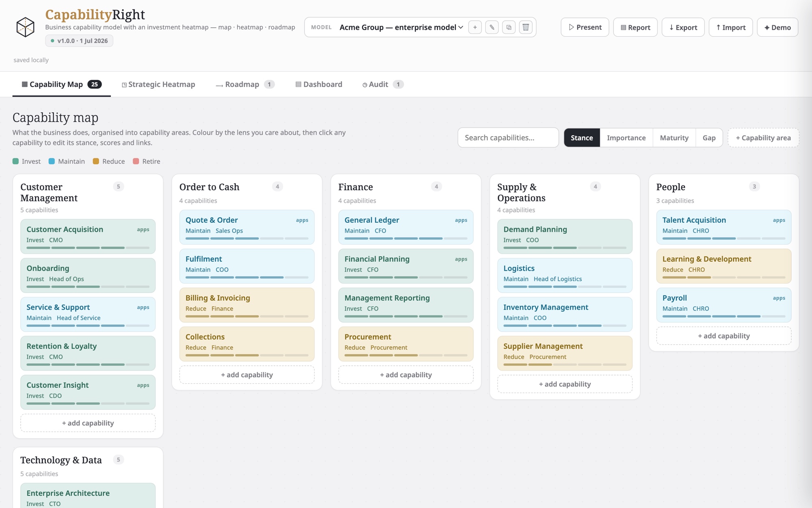Screen dimensions: 812x508
Task: Switch to the Strategic Heatmap tab
Action: pyautogui.click(x=158, y=84)
